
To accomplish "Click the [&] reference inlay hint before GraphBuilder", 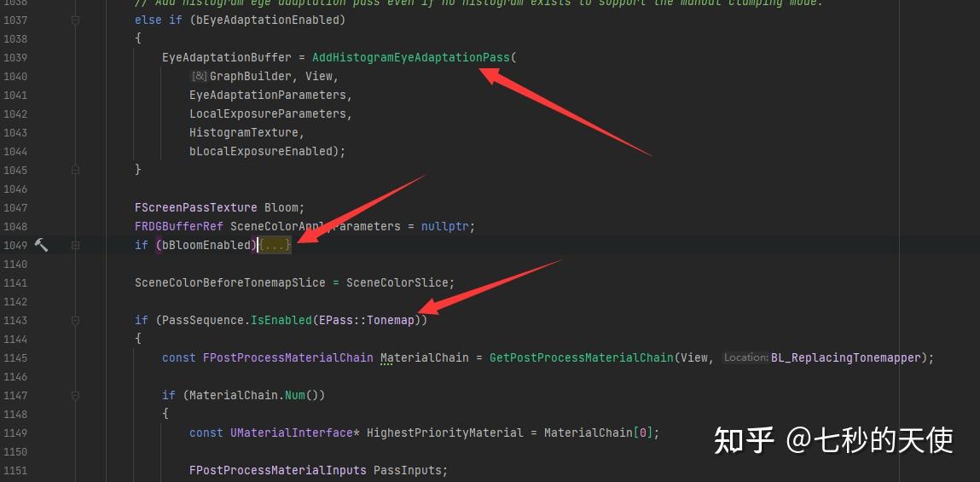I will (x=199, y=76).
